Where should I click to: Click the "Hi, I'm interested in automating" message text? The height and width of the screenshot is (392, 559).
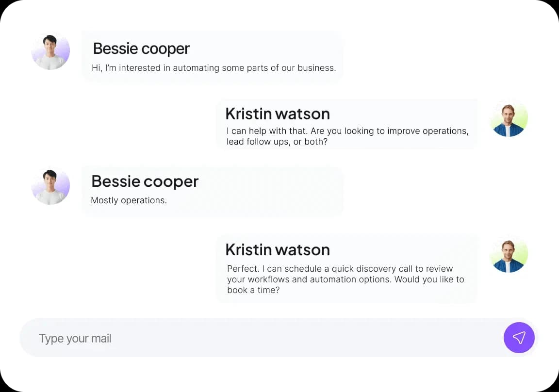(x=214, y=68)
